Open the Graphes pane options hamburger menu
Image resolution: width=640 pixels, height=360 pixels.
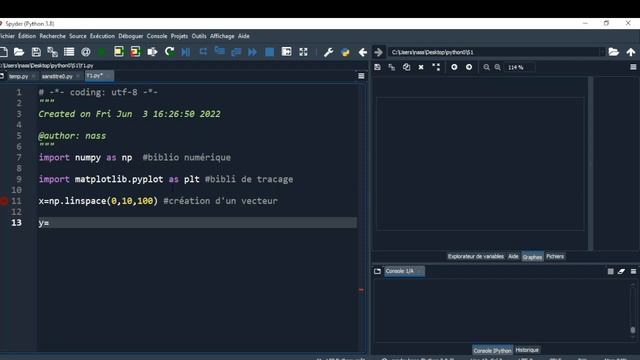(x=633, y=67)
